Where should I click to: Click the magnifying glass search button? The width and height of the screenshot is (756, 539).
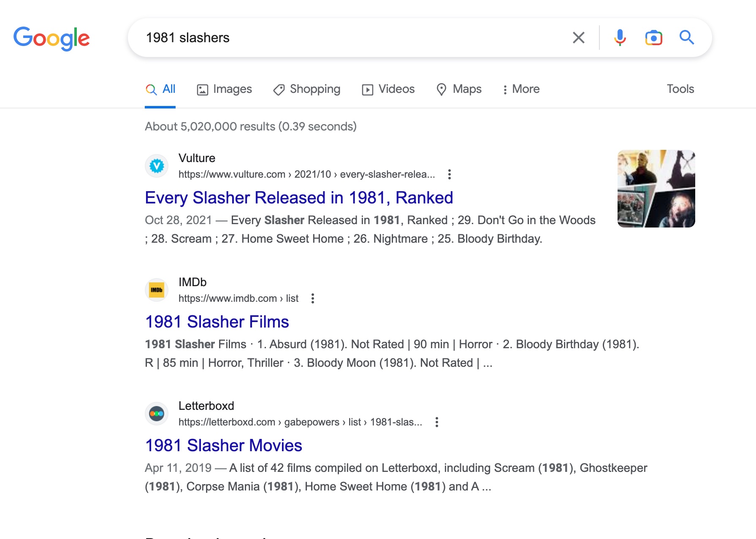point(686,38)
